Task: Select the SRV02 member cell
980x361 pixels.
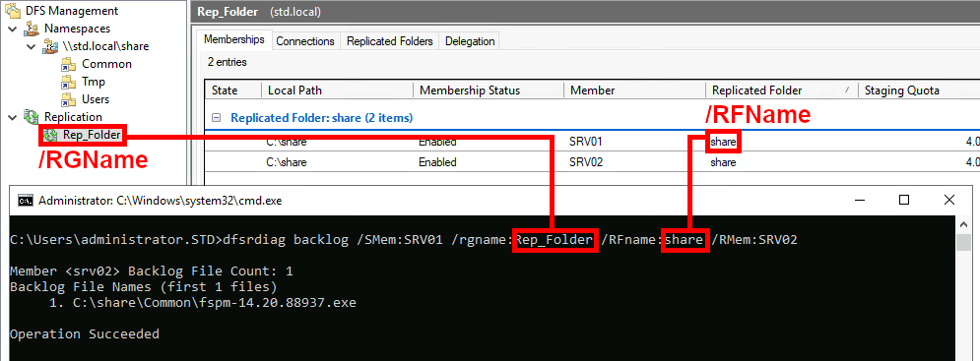Action: 586,162
